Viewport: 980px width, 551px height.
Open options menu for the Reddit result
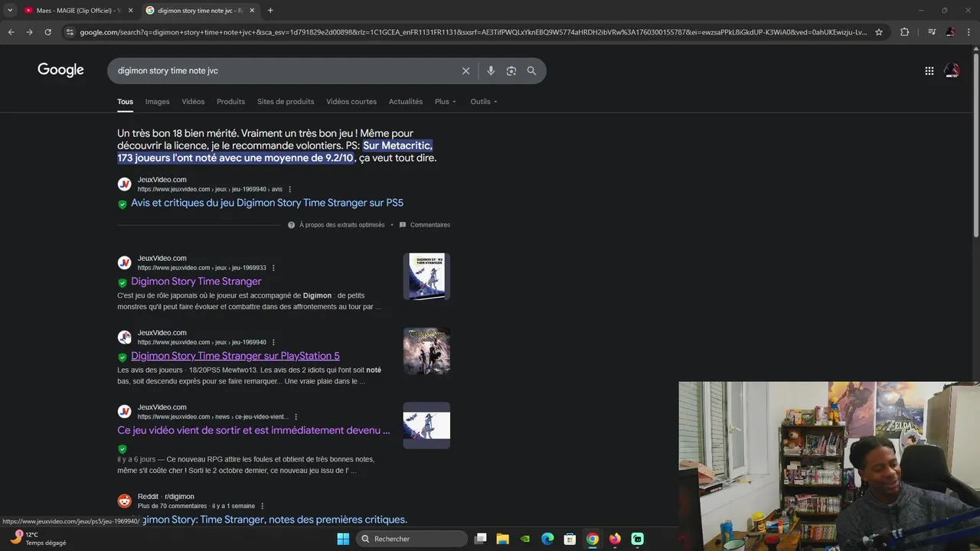tap(262, 506)
